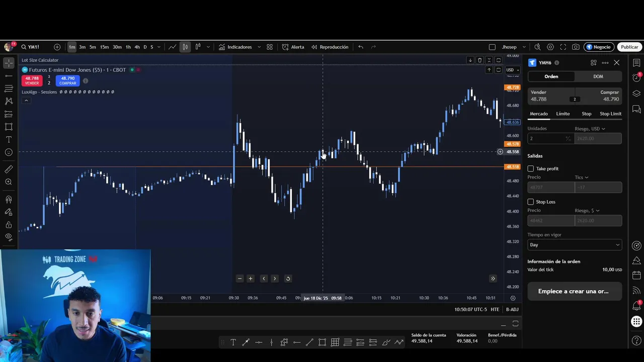
Task: Open the Riesgo, $ dropdown under Stop Loss
Action: [x=587, y=211]
